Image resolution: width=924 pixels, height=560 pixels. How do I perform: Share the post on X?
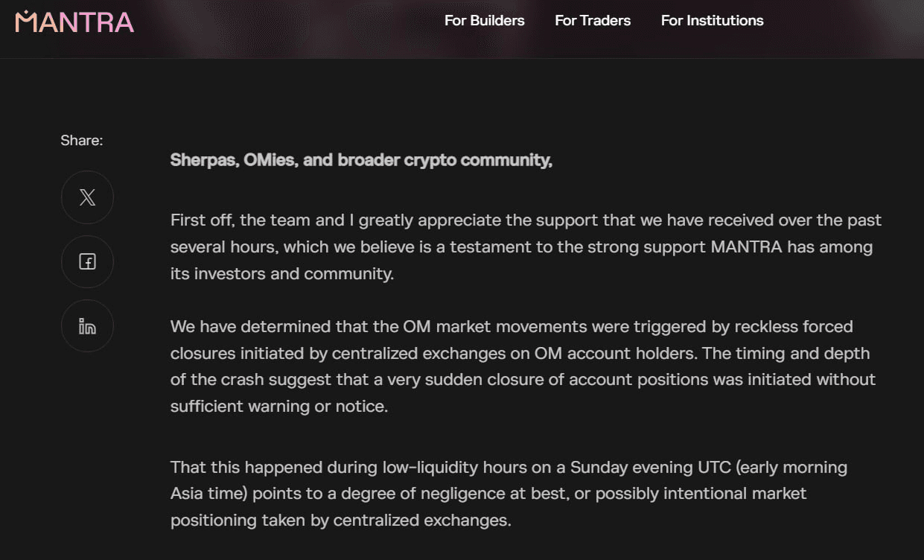click(x=87, y=197)
